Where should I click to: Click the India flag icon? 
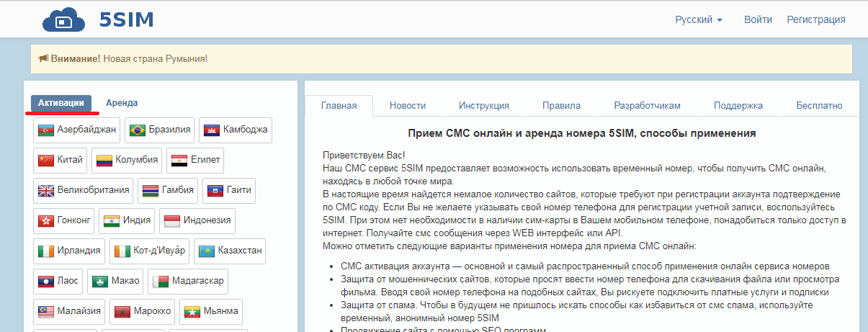(x=112, y=221)
